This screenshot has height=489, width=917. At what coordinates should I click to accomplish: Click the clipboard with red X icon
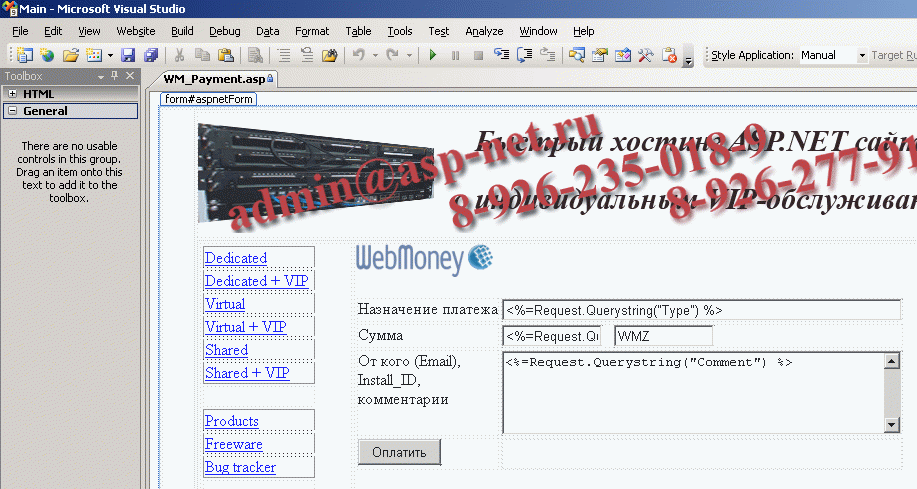669,55
